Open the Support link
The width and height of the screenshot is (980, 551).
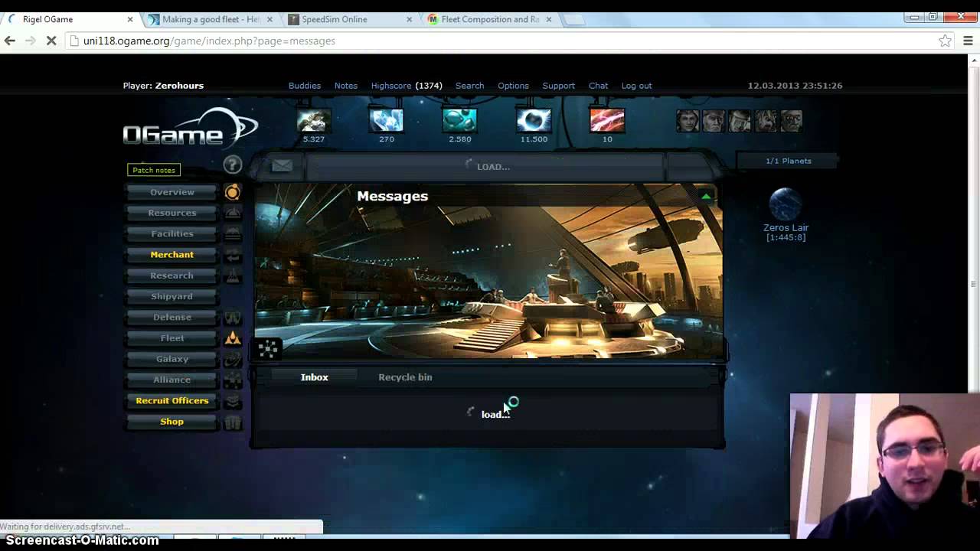(559, 86)
